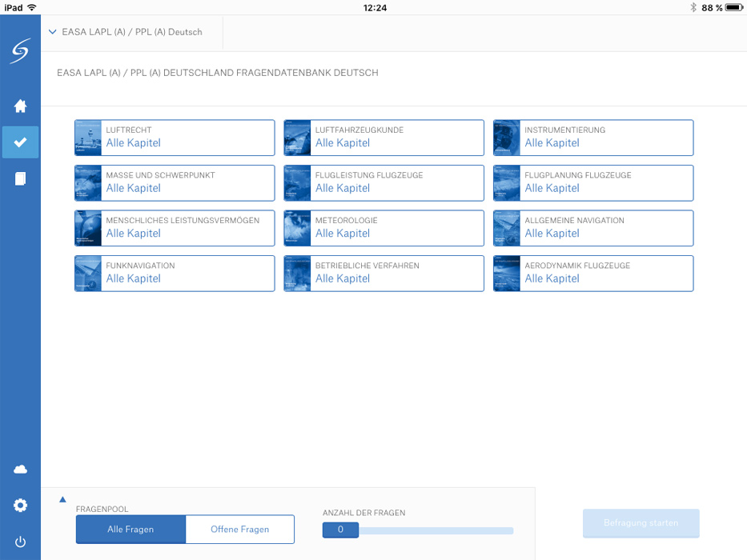Tap the Luftfahrzeugkunde cover thumbnail
The width and height of the screenshot is (747, 560).
[297, 138]
